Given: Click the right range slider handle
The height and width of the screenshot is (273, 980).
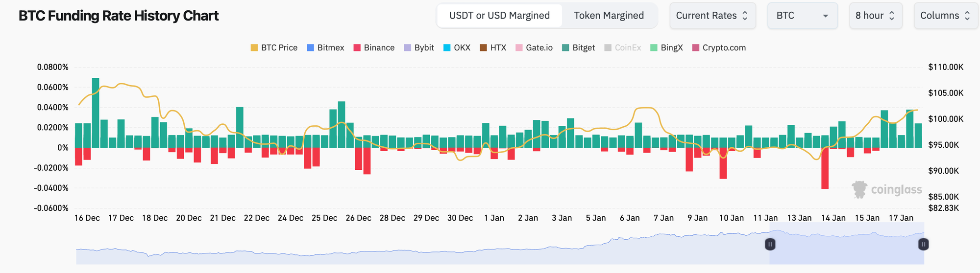Looking at the screenshot, I should point(923,244).
